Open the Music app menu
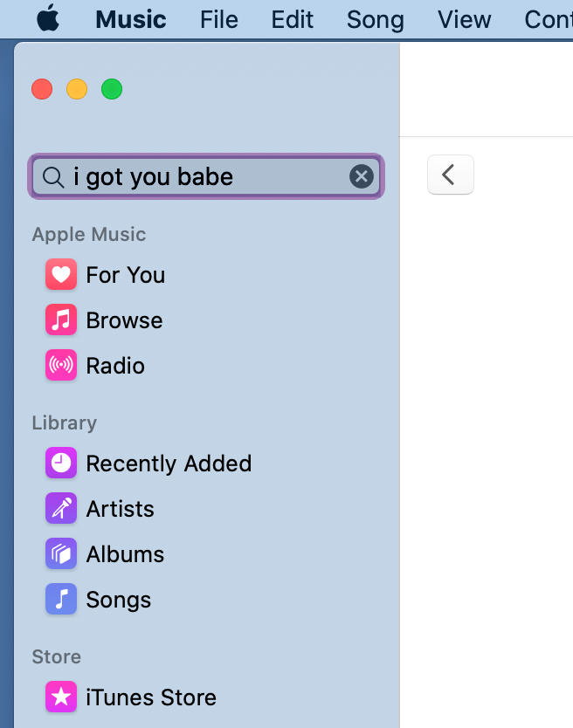This screenshot has height=728, width=573. (x=131, y=19)
